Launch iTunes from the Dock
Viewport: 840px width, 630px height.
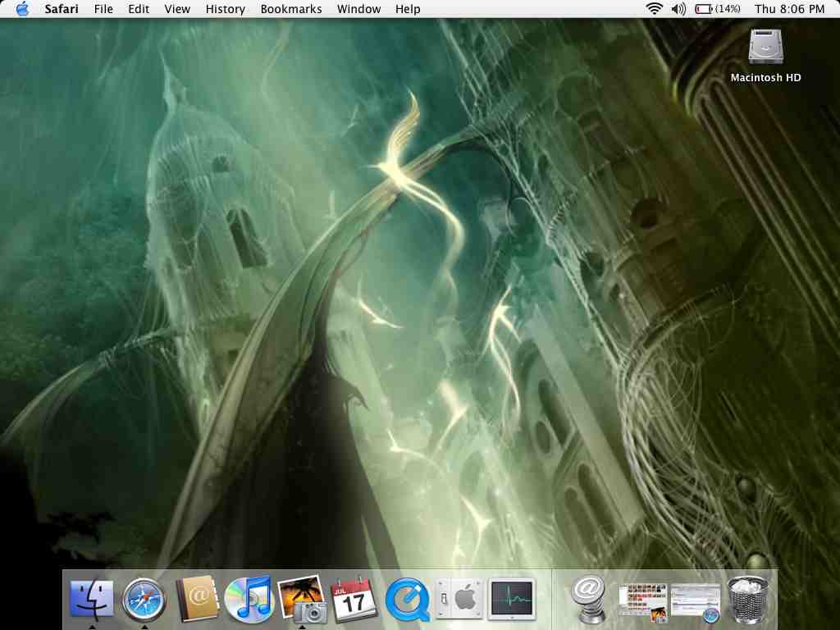[x=249, y=599]
